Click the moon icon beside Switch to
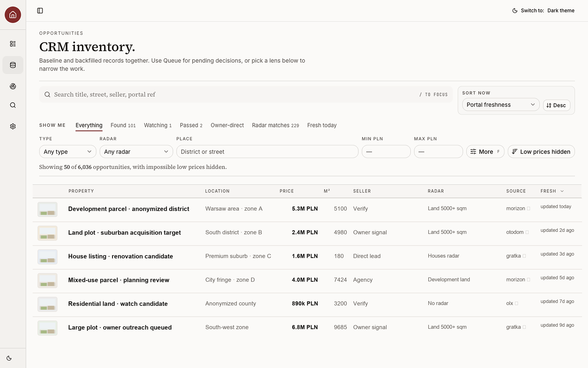The width and height of the screenshot is (588, 368). click(515, 11)
